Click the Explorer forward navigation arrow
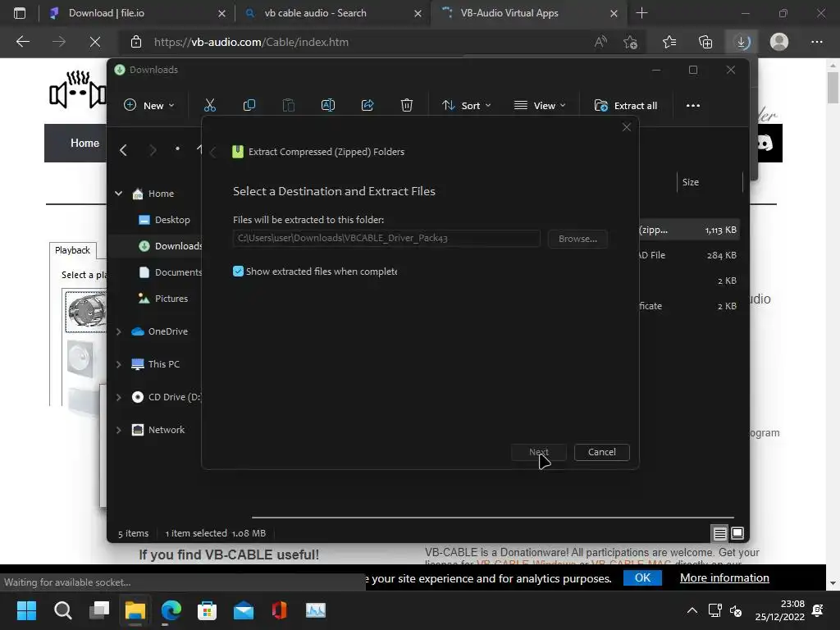Viewport: 840px width, 630px height. pyautogui.click(x=153, y=150)
